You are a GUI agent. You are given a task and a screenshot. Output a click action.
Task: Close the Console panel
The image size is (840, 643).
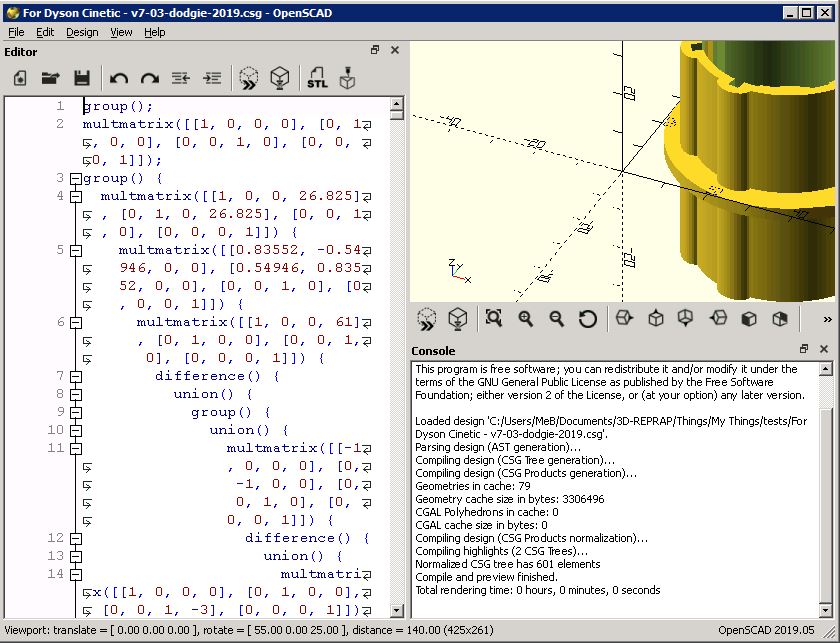pyautogui.click(x=824, y=349)
